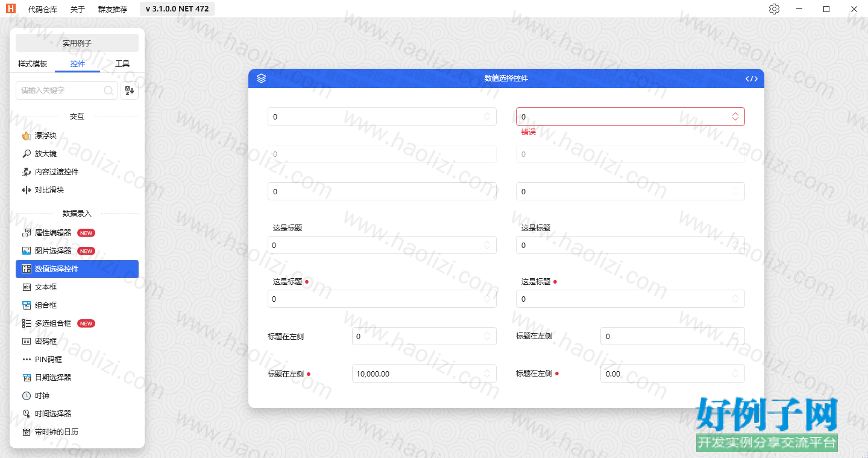Open the 关于 menu
Image resolution: width=868 pixels, height=458 pixels.
click(78, 9)
